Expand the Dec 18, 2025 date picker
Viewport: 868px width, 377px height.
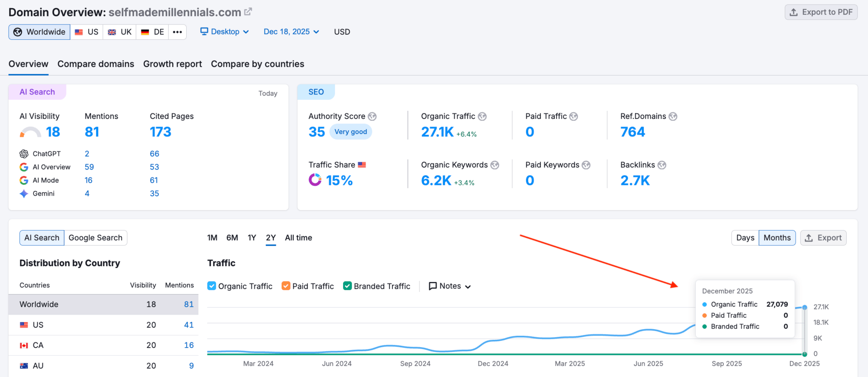292,32
